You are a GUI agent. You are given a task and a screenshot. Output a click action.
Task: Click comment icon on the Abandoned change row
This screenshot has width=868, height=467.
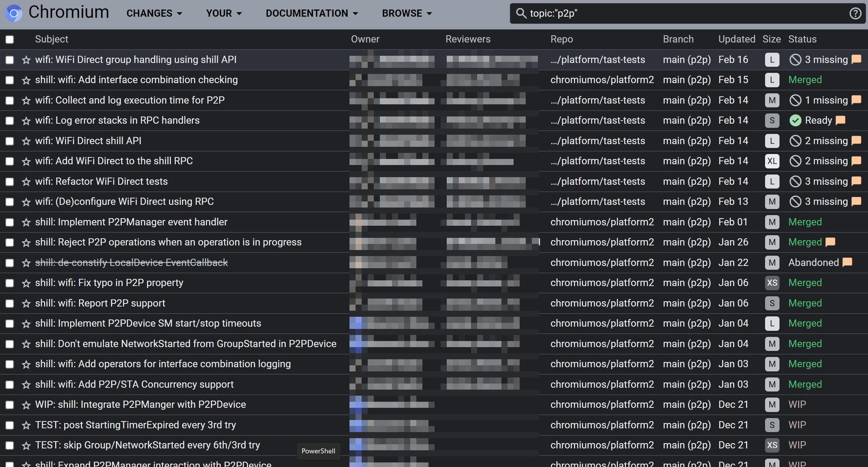click(x=847, y=262)
